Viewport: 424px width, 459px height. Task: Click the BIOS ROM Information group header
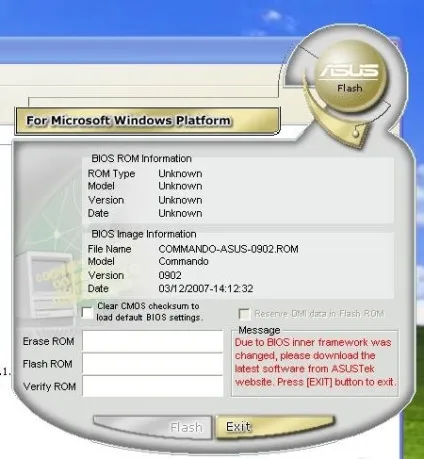pyautogui.click(x=142, y=159)
